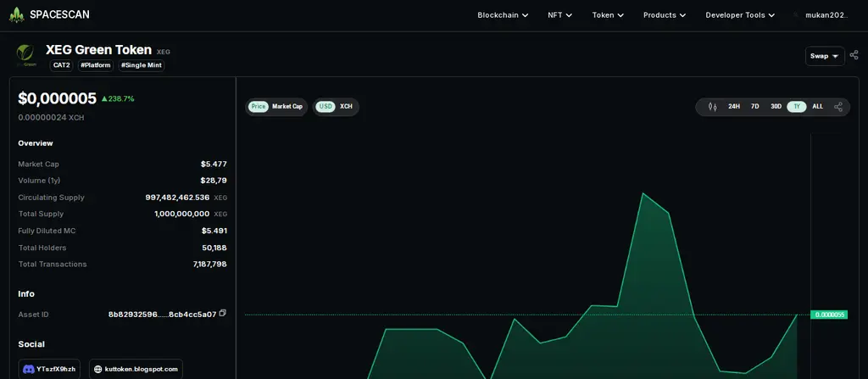Select the 1Y time range

(797, 106)
